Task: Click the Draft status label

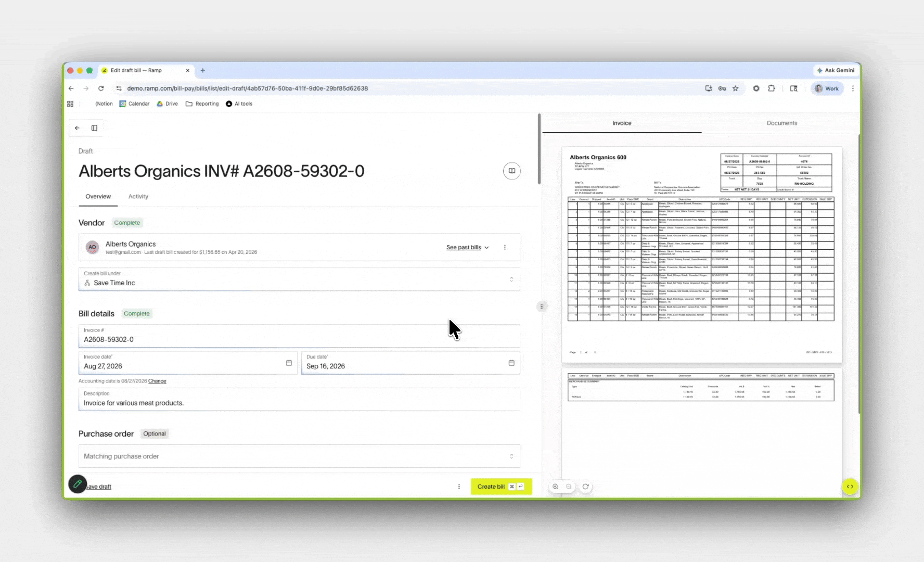Action: tap(86, 151)
